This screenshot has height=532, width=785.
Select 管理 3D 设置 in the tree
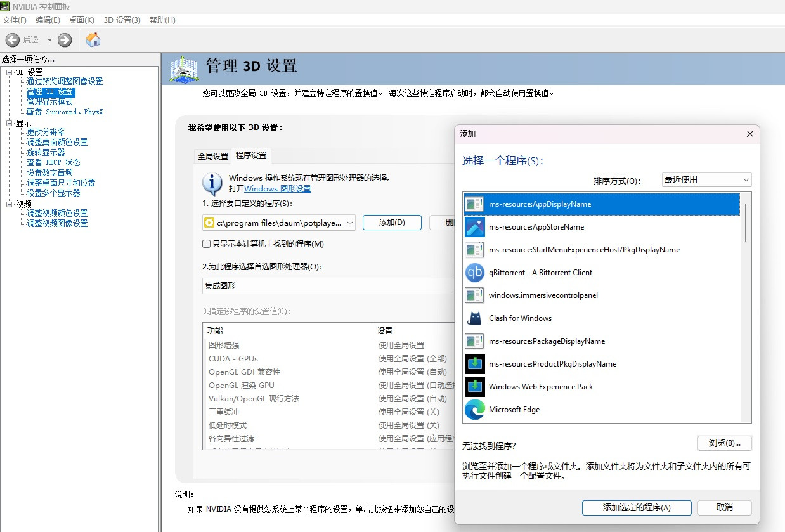[x=51, y=91]
